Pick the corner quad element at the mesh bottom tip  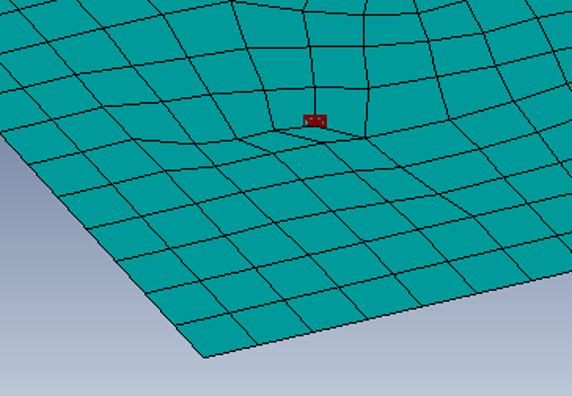[x=217, y=335]
